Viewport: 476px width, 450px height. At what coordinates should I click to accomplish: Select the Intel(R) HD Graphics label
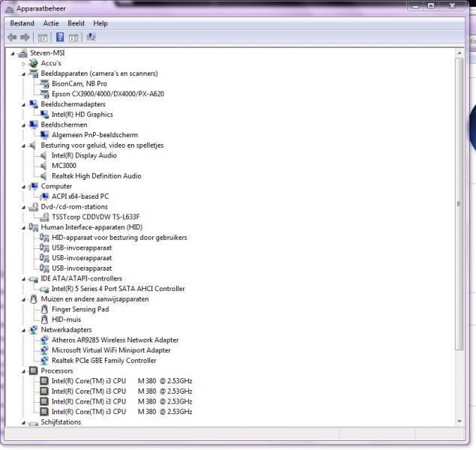pyautogui.click(x=82, y=115)
